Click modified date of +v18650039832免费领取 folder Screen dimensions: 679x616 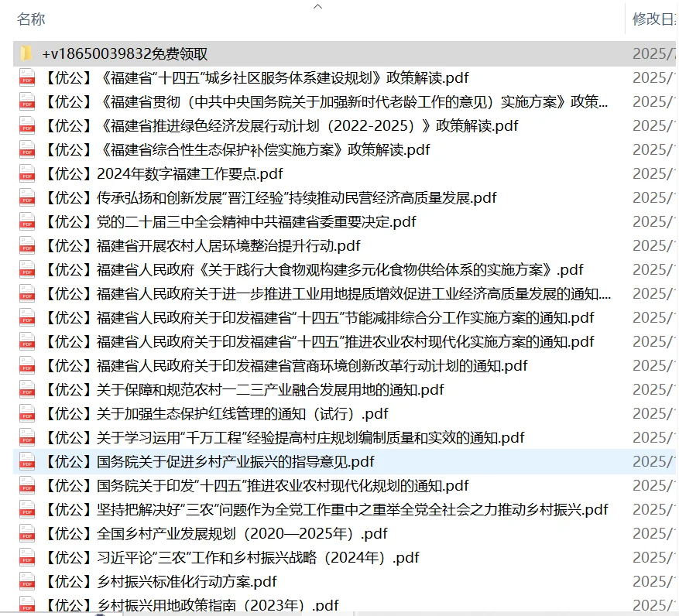point(654,53)
